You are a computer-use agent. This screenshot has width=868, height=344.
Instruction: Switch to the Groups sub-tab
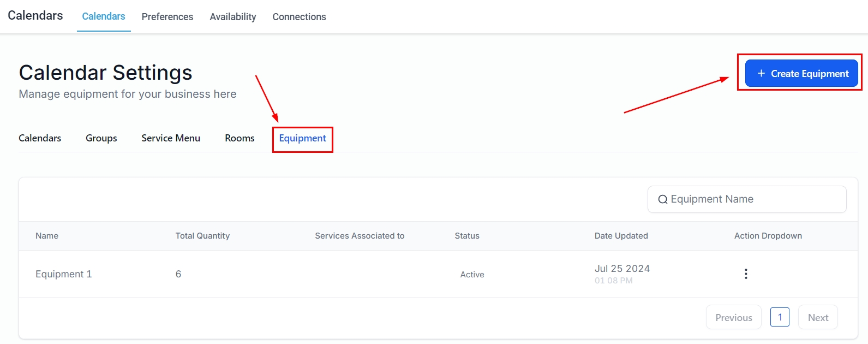(101, 138)
